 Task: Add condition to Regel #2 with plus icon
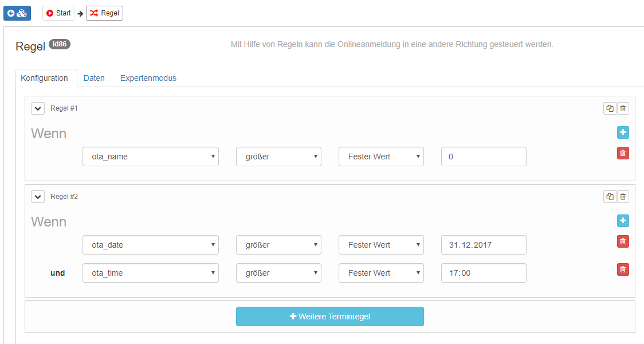click(x=623, y=221)
